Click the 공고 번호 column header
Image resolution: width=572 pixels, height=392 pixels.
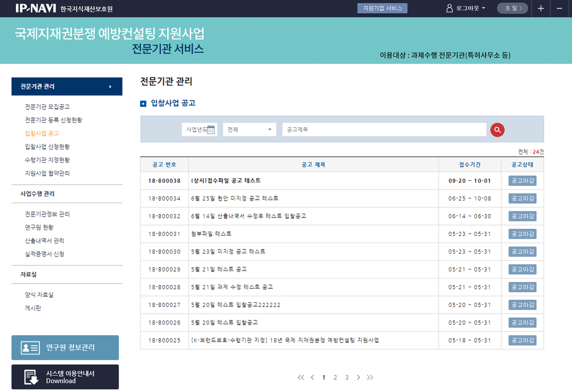point(164,165)
